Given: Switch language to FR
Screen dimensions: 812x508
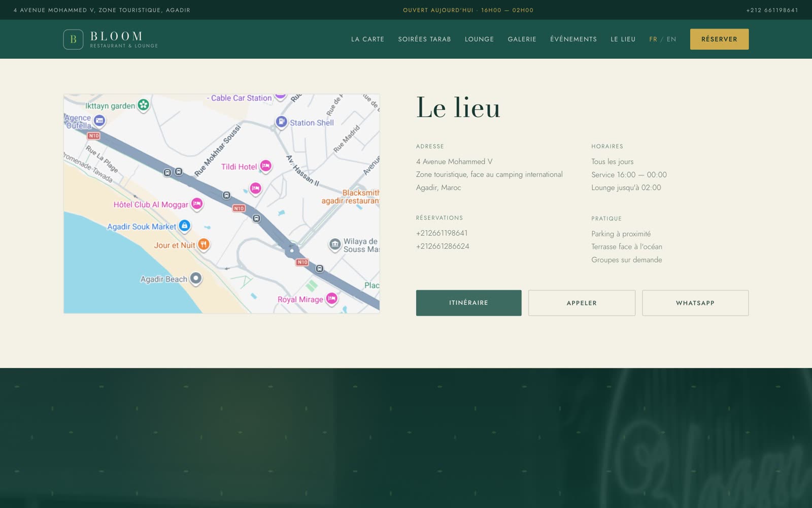Looking at the screenshot, I should pos(653,39).
